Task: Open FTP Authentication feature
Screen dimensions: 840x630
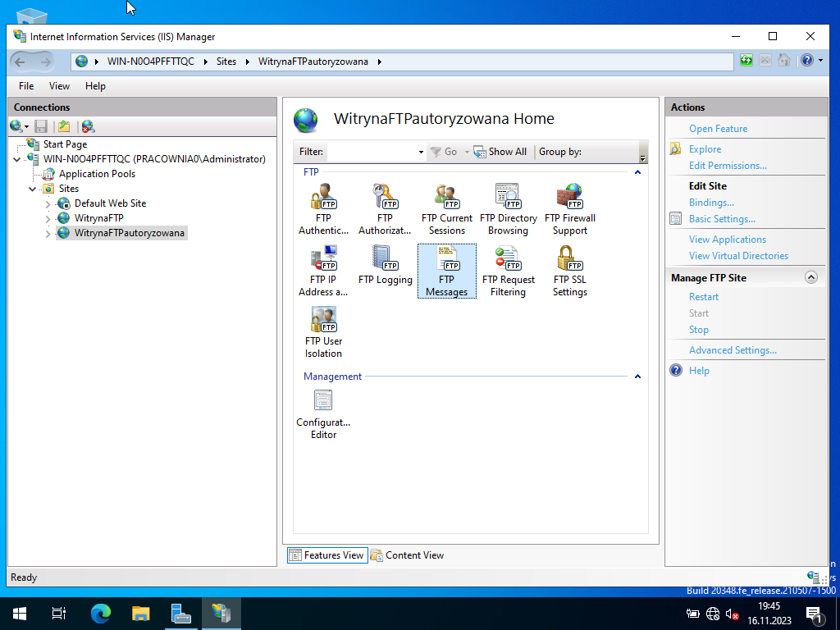Action: pos(323,209)
